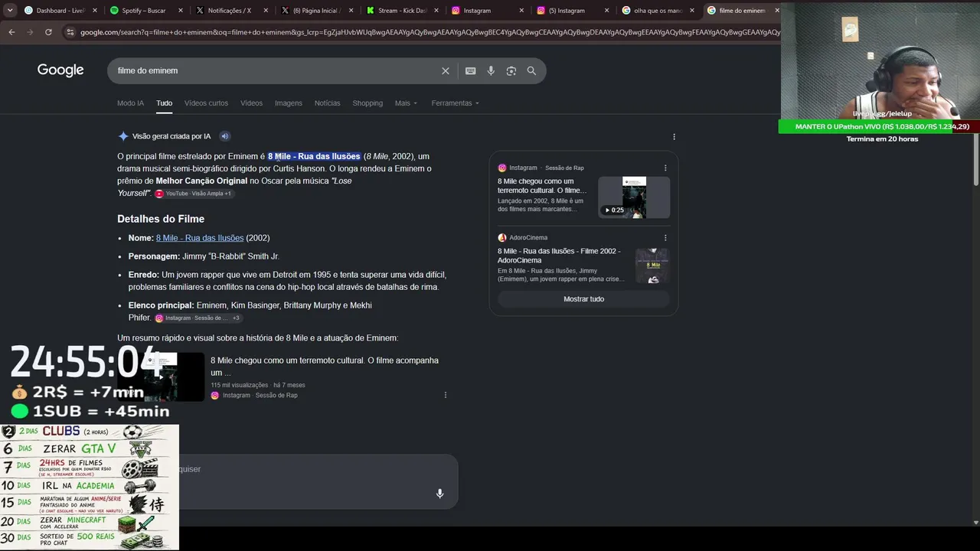Viewport: 980px width, 551px height.
Task: Select the Shopping search tab
Action: [367, 103]
